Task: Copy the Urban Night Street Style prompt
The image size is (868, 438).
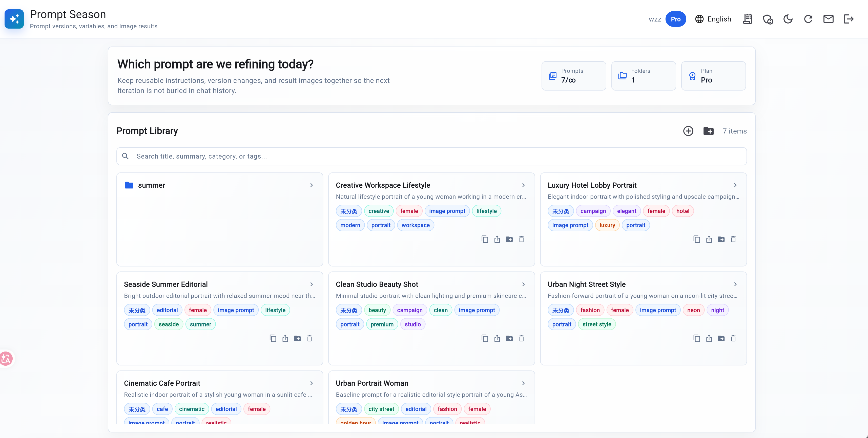Action: [x=697, y=338]
